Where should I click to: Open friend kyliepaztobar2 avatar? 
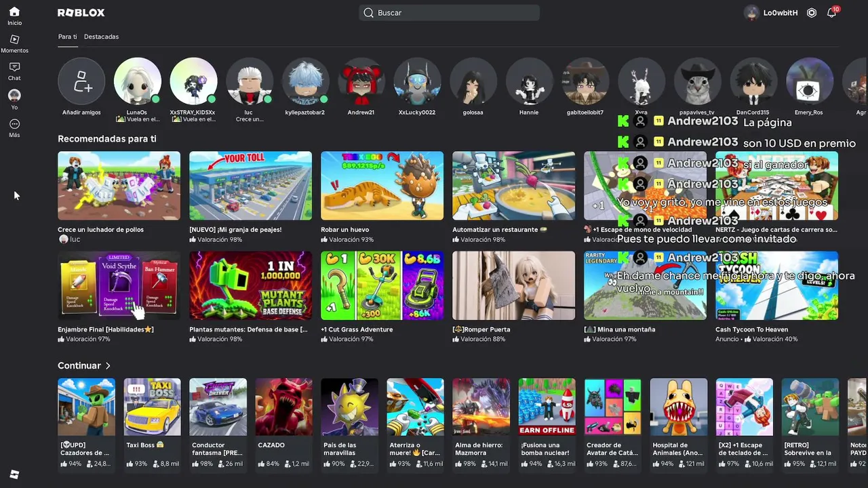pos(305,81)
